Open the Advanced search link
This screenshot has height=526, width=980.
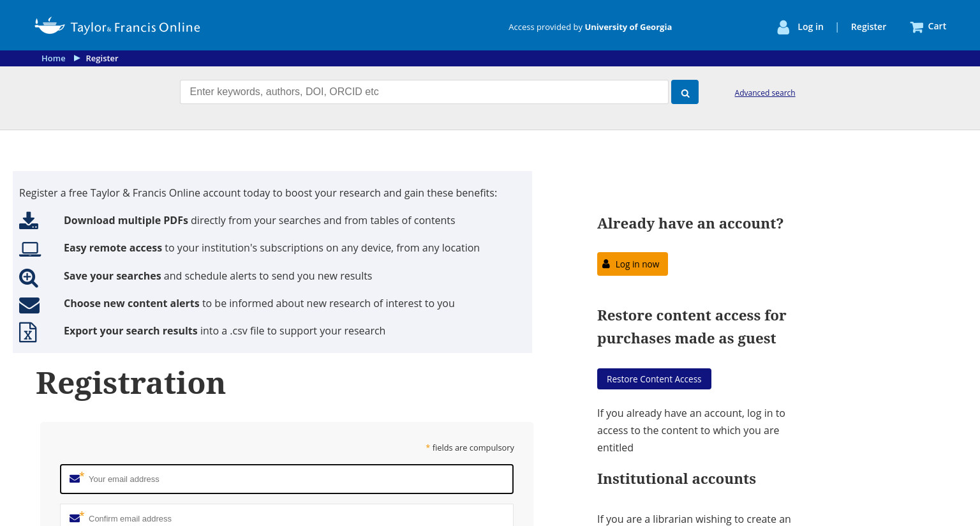(x=764, y=93)
